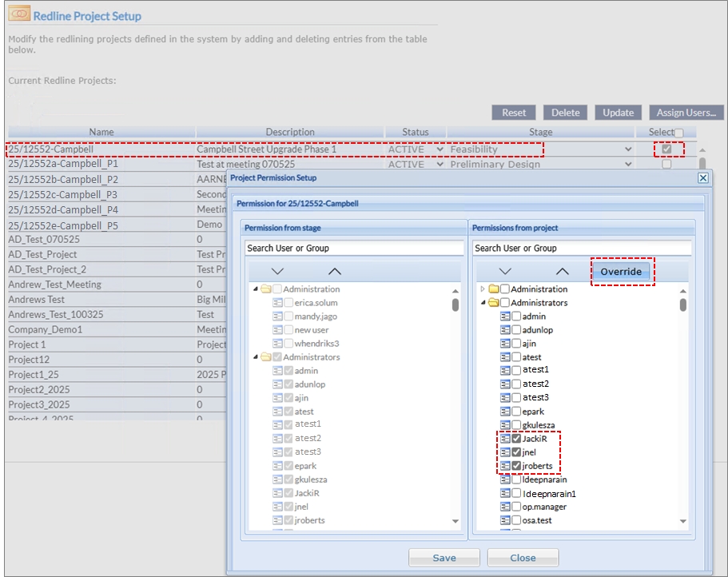The height and width of the screenshot is (577, 728).
Task: Click the user icon beside op.manager
Action: click(x=506, y=507)
